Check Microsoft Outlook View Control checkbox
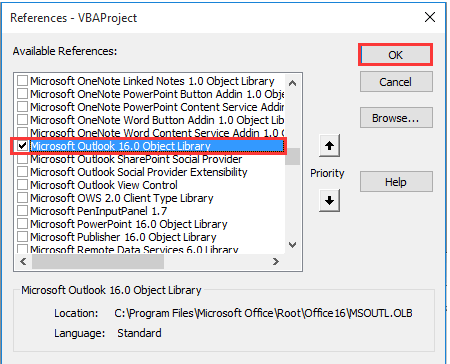Screen dimensions: 450x364 pos(22,185)
